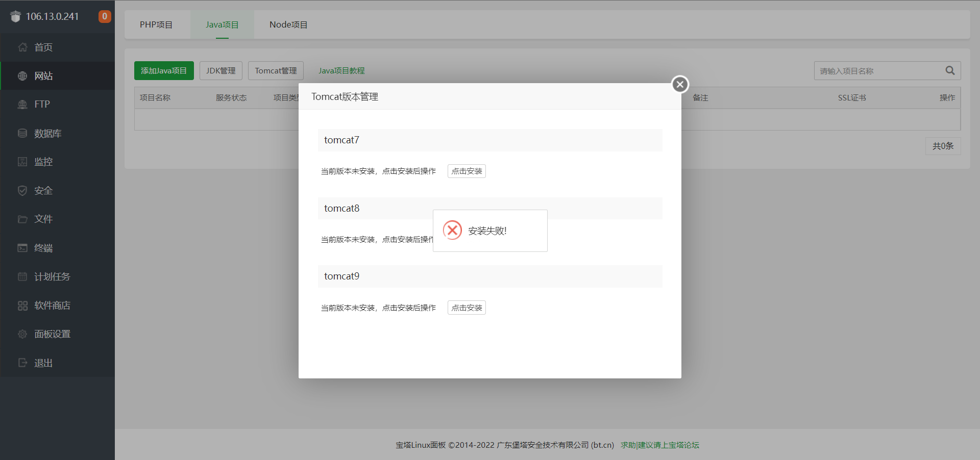This screenshot has height=460, width=980.
Task: Click the SSL证书 column header
Action: 852,97
